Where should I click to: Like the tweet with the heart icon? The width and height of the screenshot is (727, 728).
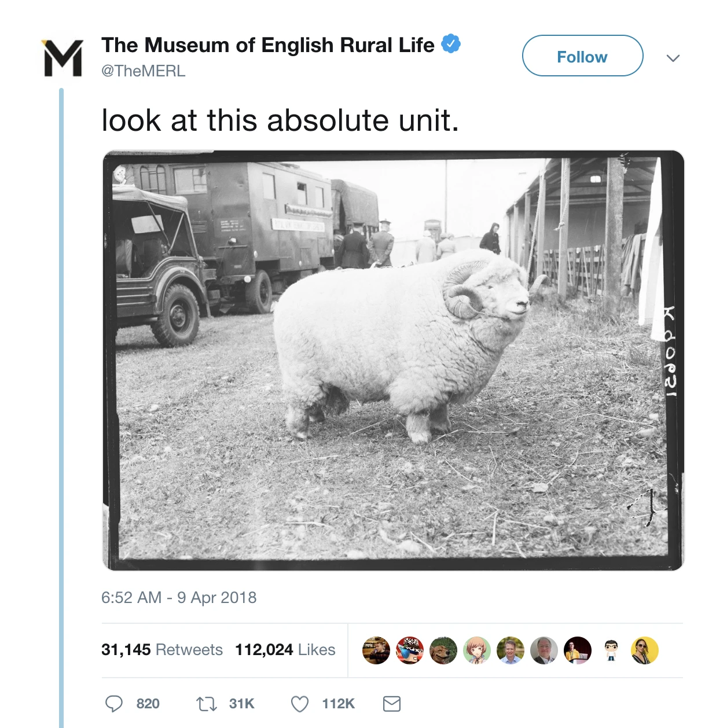[299, 704]
